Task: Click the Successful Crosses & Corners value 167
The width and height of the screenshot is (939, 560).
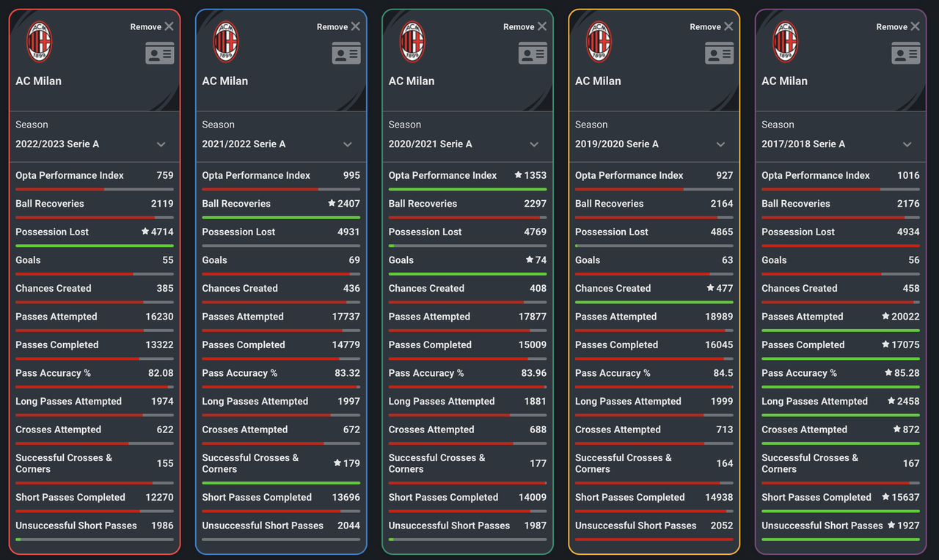Action: coord(911,463)
